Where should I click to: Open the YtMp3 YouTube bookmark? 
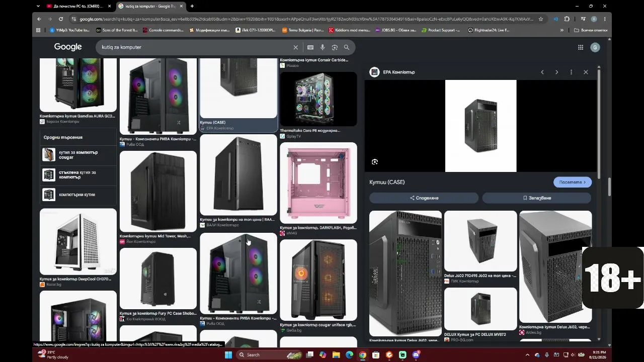click(70, 30)
